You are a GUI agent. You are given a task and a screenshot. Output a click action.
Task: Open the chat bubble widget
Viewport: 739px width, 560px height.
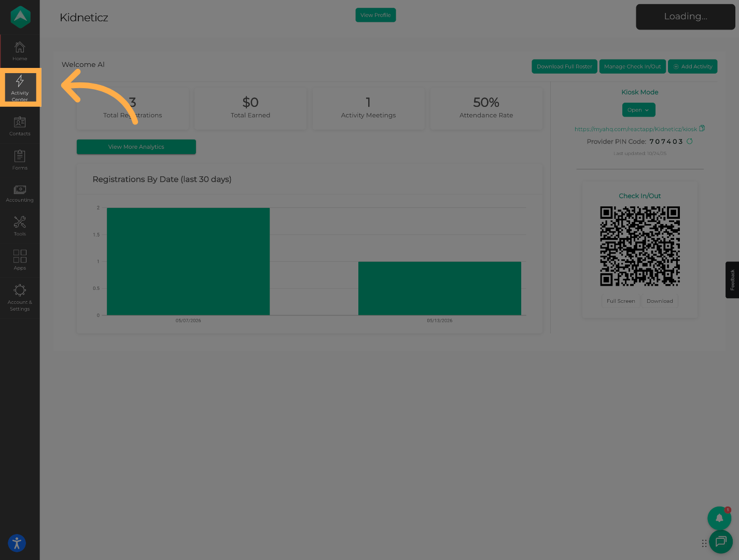(721, 542)
